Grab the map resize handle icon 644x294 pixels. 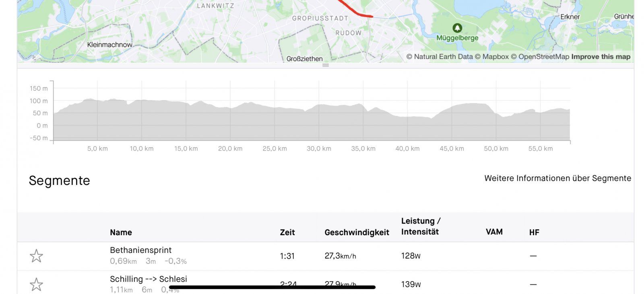pyautogui.click(x=326, y=65)
